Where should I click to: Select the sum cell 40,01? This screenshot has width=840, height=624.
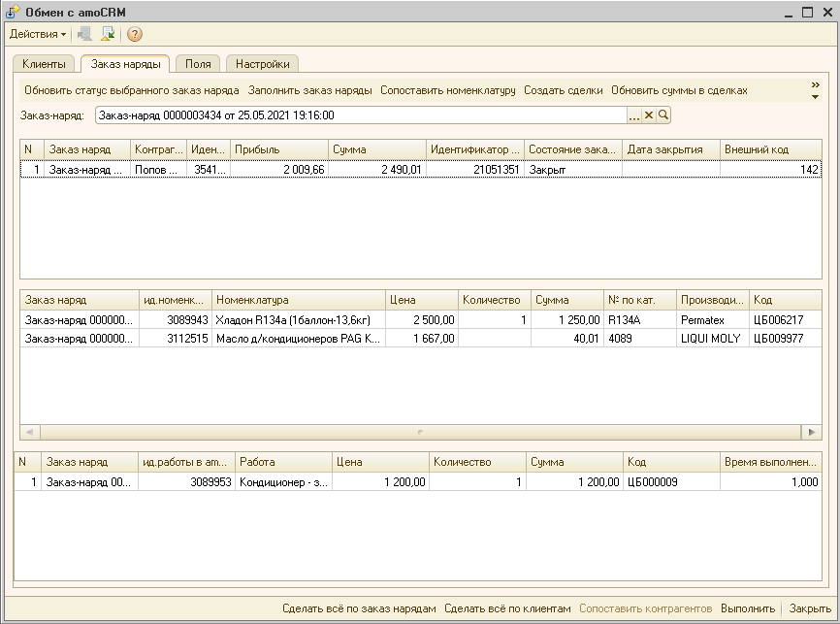click(x=567, y=339)
